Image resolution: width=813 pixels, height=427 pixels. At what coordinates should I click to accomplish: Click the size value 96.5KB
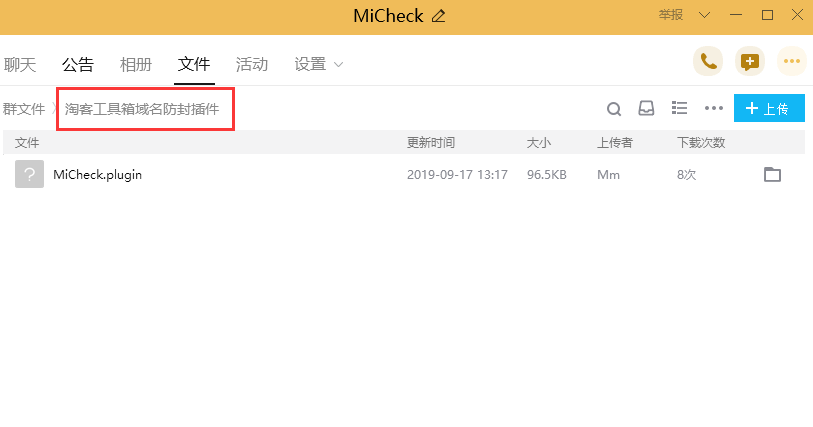(x=547, y=175)
